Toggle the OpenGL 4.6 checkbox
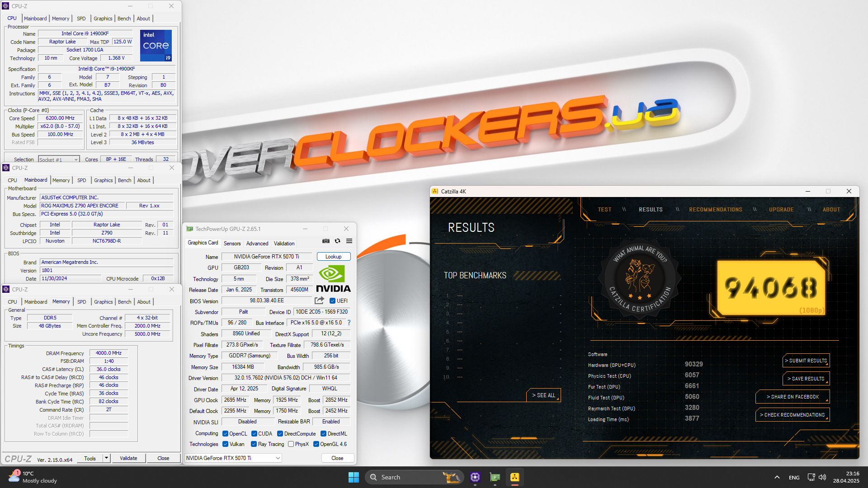Image resolution: width=868 pixels, height=488 pixels. [x=316, y=444]
